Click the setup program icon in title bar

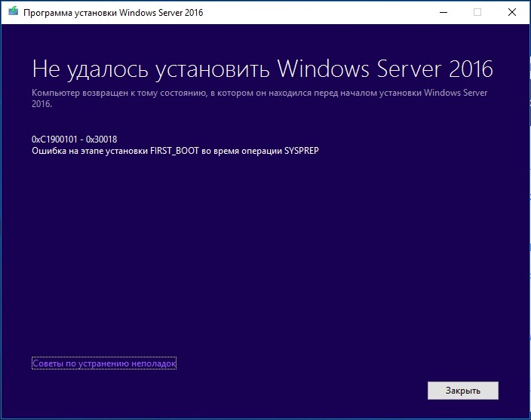click(x=13, y=11)
